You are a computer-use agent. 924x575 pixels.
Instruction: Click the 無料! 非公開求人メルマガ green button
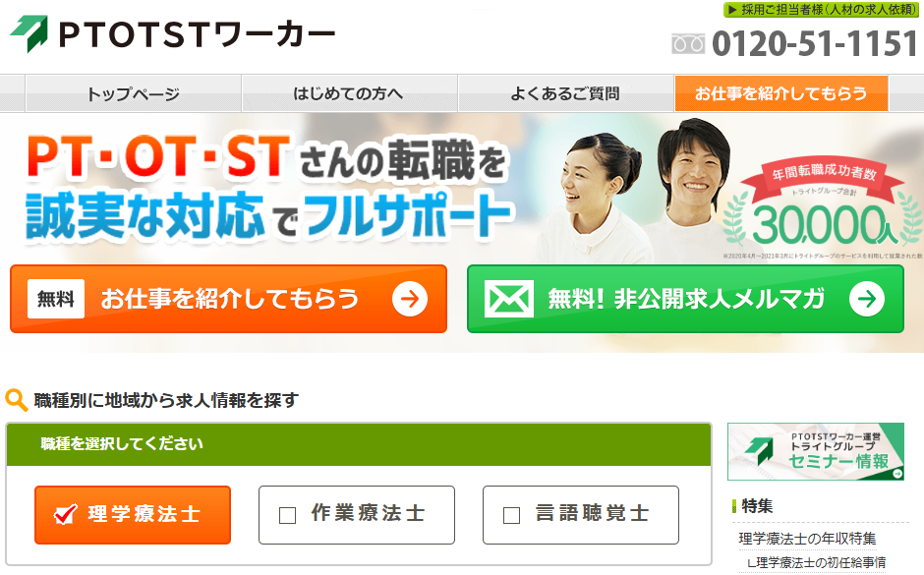point(685,299)
